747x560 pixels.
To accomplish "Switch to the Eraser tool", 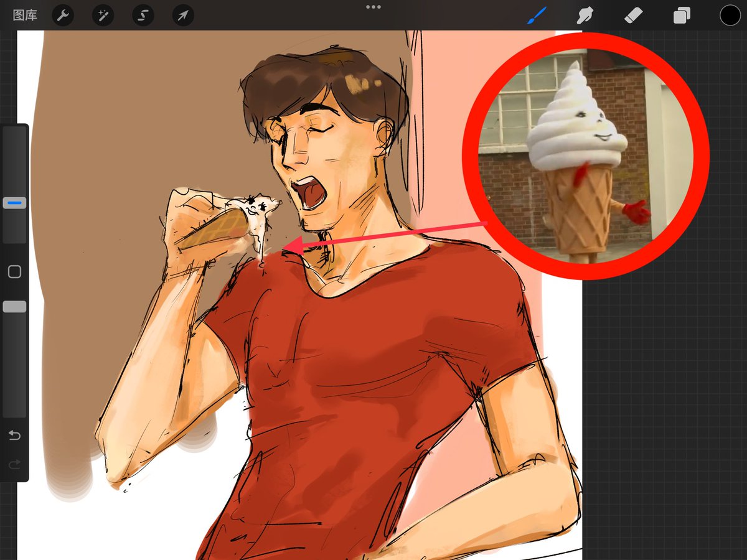I will pos(633,15).
